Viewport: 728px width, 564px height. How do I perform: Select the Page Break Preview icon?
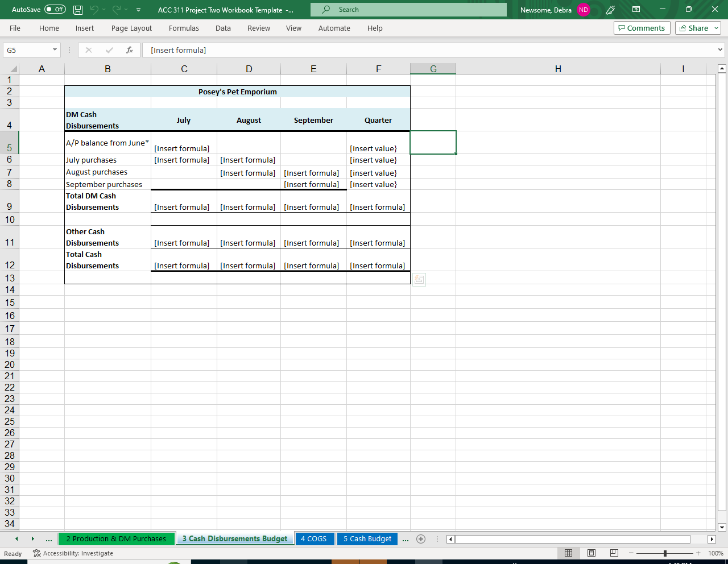click(x=614, y=553)
